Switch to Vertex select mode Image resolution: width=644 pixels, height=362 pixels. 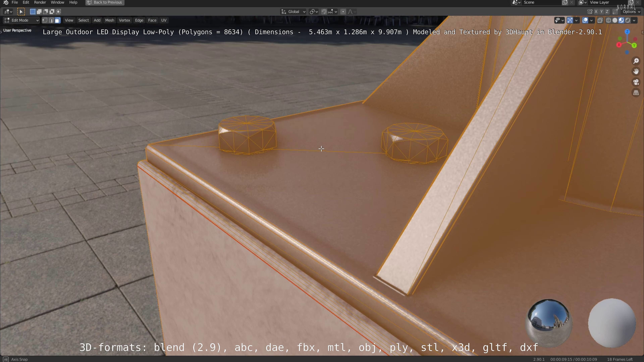tap(45, 20)
